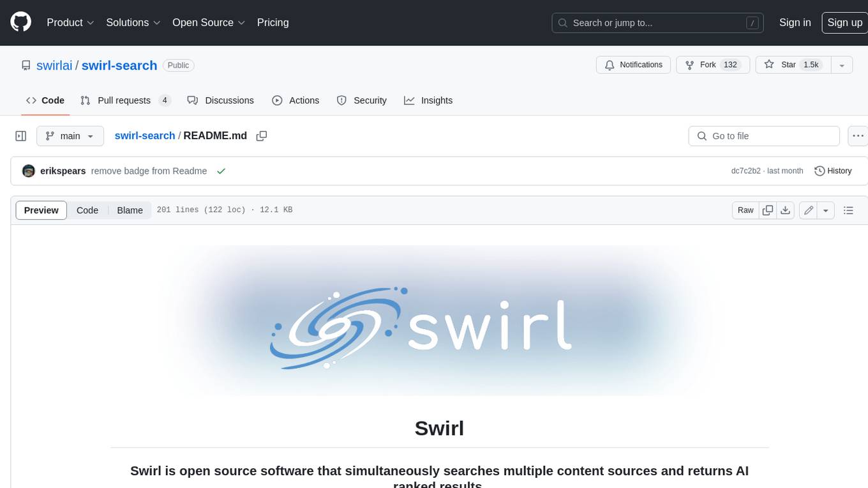This screenshot has width=868, height=488.
Task: Switch to the Security tab
Action: pos(361,100)
